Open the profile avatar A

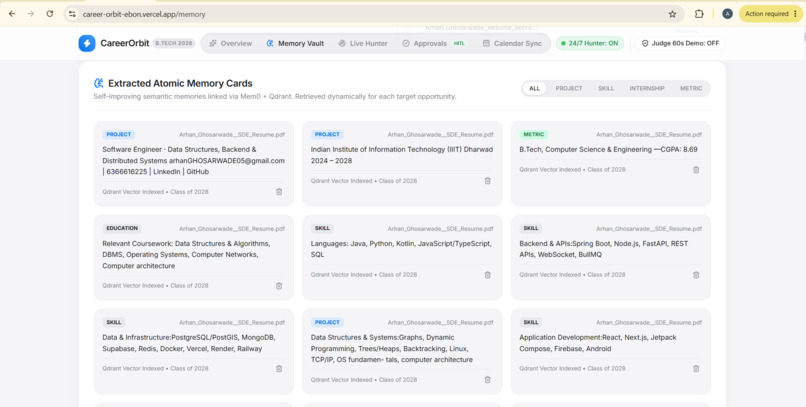click(x=727, y=14)
